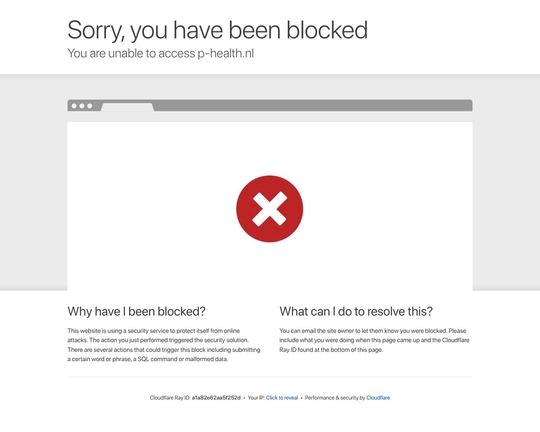
Task: Click the third dot in the browser illustration
Action: click(90, 106)
